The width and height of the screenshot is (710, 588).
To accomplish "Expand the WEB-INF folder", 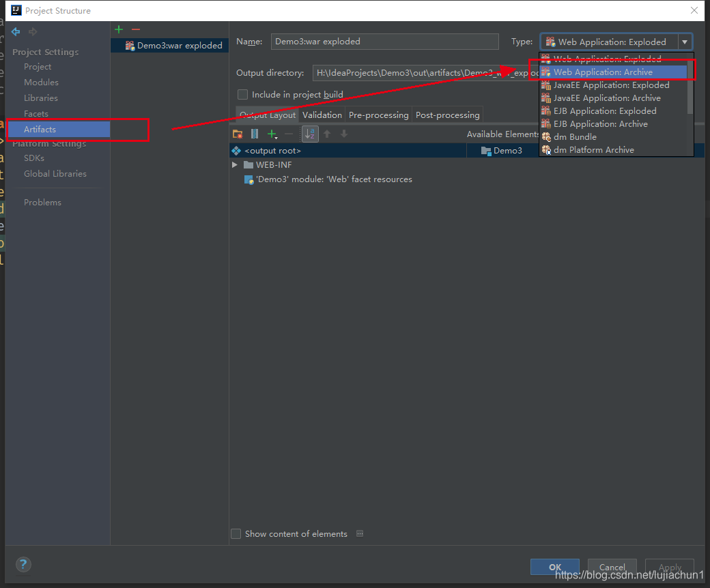I will tap(235, 165).
